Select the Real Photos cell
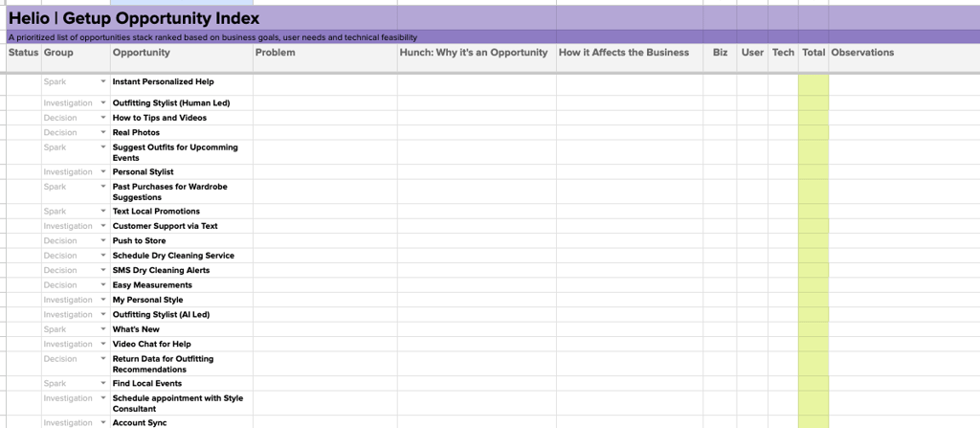Screen dimensions: 980x428 [x=182, y=133]
